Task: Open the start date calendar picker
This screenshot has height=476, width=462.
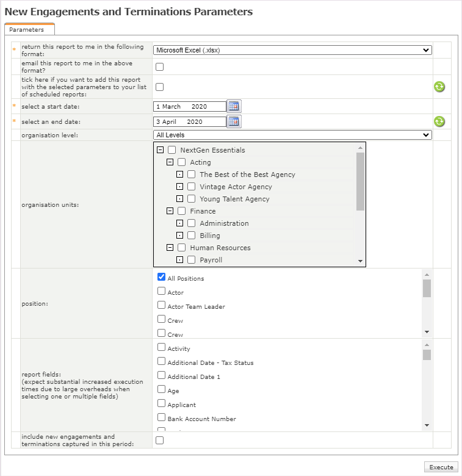Action: coord(234,106)
